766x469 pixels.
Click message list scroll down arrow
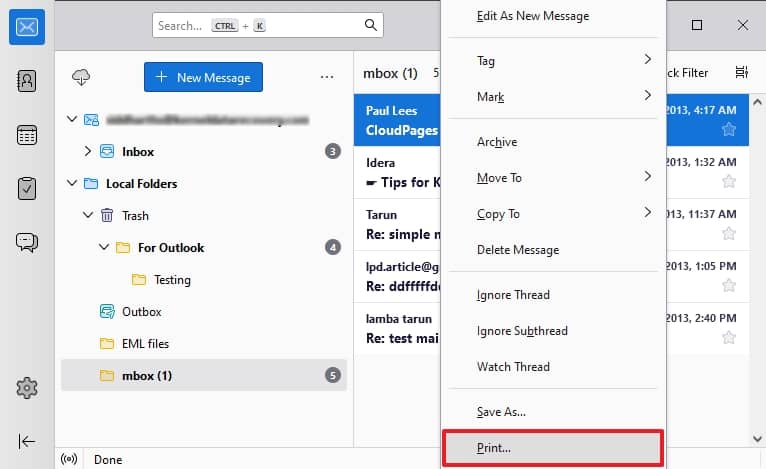pyautogui.click(x=757, y=438)
